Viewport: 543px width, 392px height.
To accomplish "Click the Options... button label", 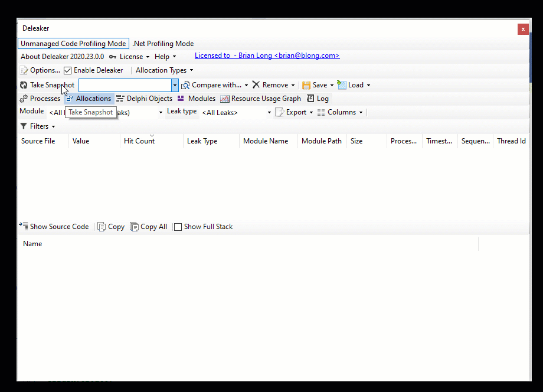I will (x=45, y=70).
